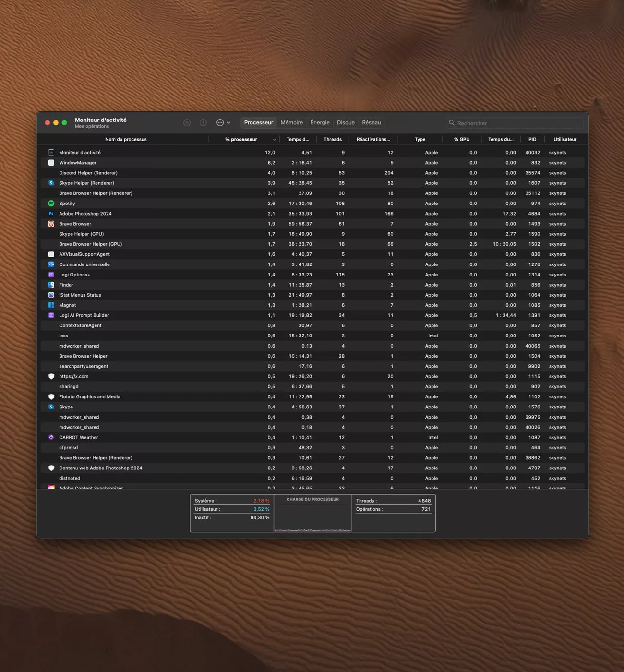The height and width of the screenshot is (672, 624).
Task: Select mdworker_shared row with PID 39975
Action: tap(312, 417)
